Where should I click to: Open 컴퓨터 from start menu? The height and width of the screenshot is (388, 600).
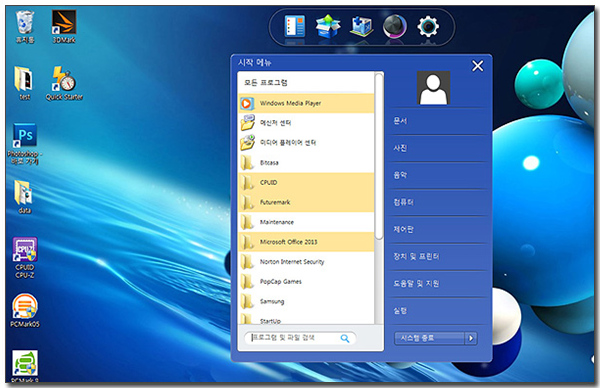click(438, 202)
